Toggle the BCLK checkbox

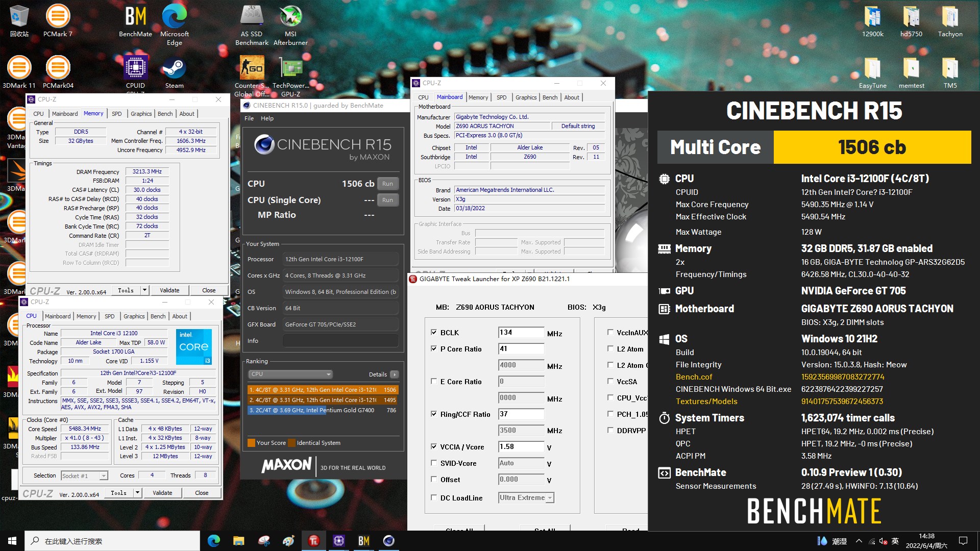[x=434, y=332]
